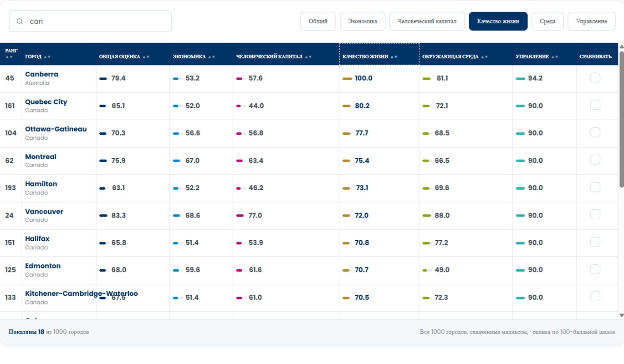Click the "83.3" overall score
624x364 pixels.
click(118, 215)
